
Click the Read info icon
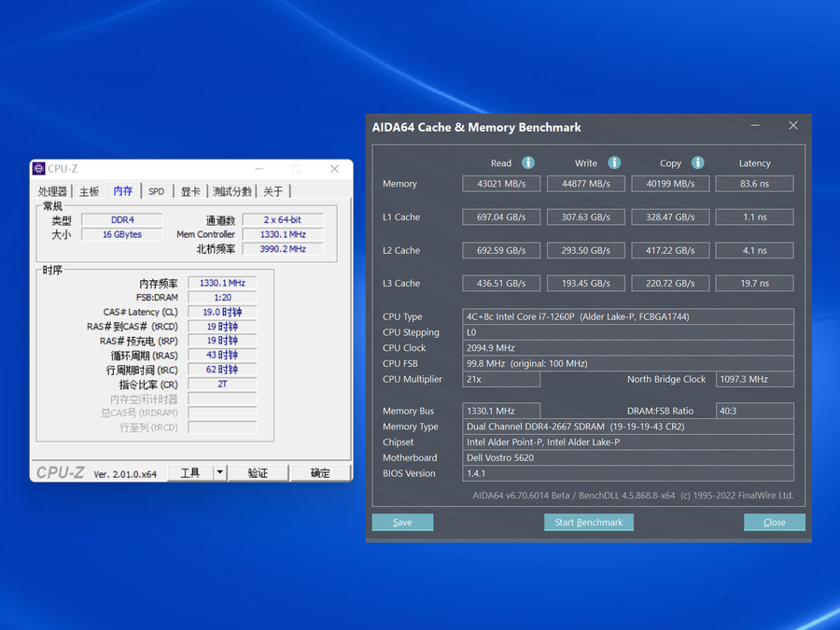pyautogui.click(x=528, y=162)
